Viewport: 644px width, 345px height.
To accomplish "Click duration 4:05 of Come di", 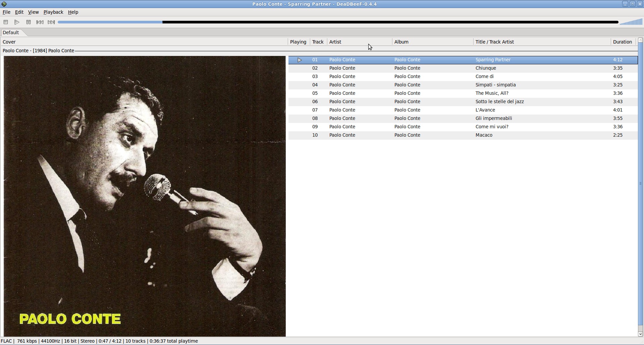I will pyautogui.click(x=618, y=76).
